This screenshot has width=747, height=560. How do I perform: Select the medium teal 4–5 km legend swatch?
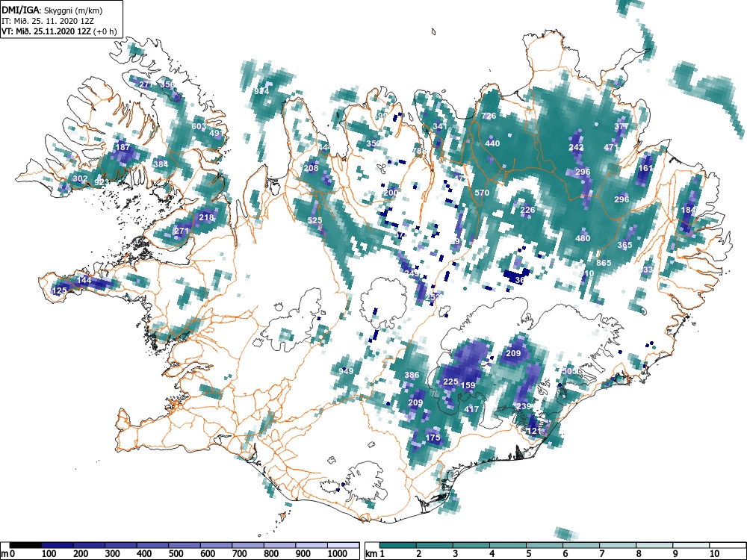(508, 545)
